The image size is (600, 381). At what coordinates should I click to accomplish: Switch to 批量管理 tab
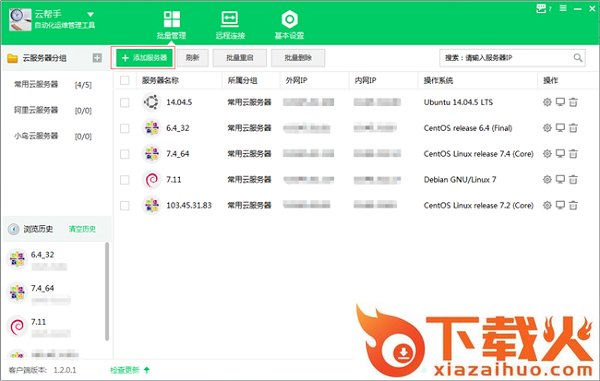point(171,25)
